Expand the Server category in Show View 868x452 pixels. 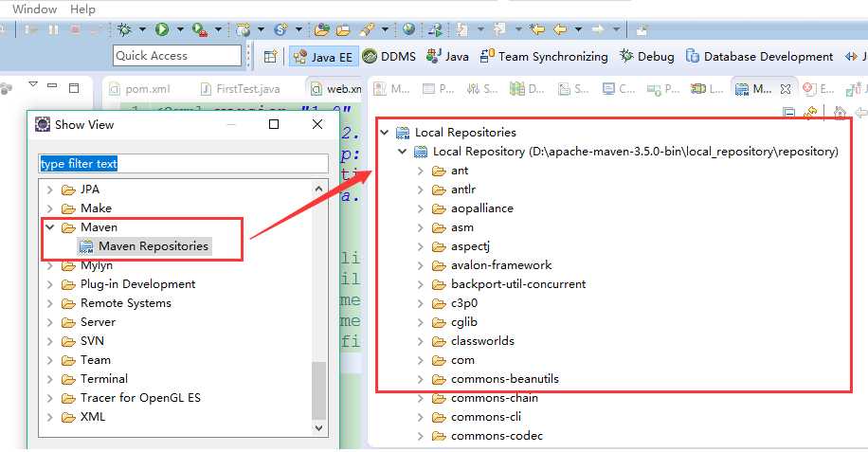click(50, 322)
